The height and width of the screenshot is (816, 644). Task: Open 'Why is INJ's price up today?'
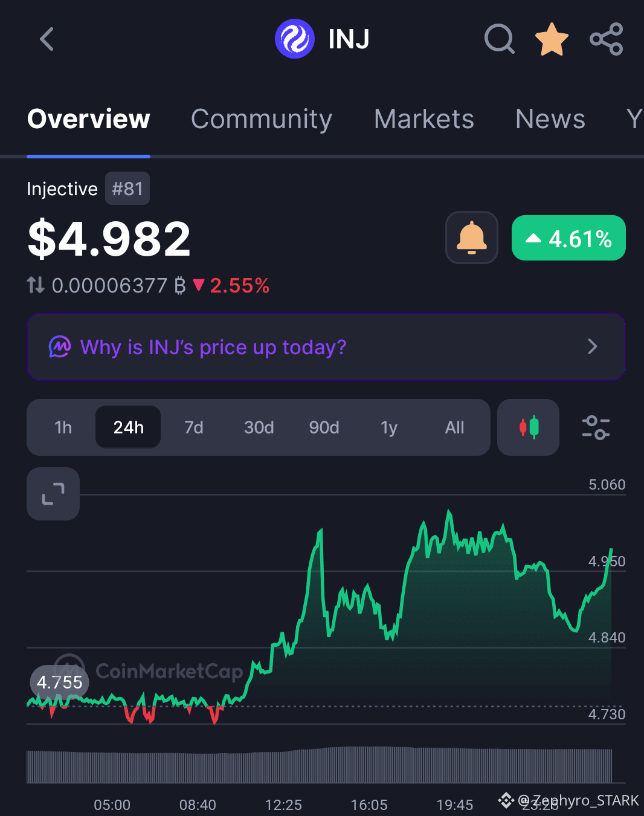click(326, 347)
